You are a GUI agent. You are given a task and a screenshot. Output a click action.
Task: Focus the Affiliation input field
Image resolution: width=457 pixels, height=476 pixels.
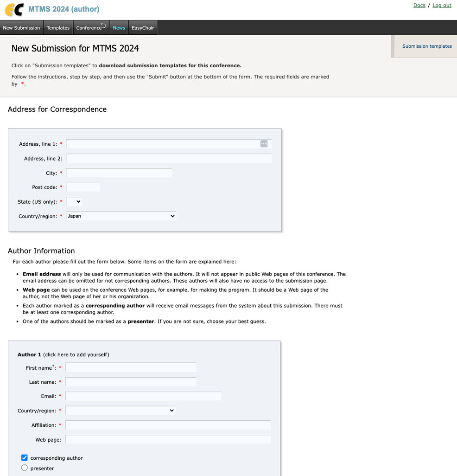pyautogui.click(x=168, y=425)
